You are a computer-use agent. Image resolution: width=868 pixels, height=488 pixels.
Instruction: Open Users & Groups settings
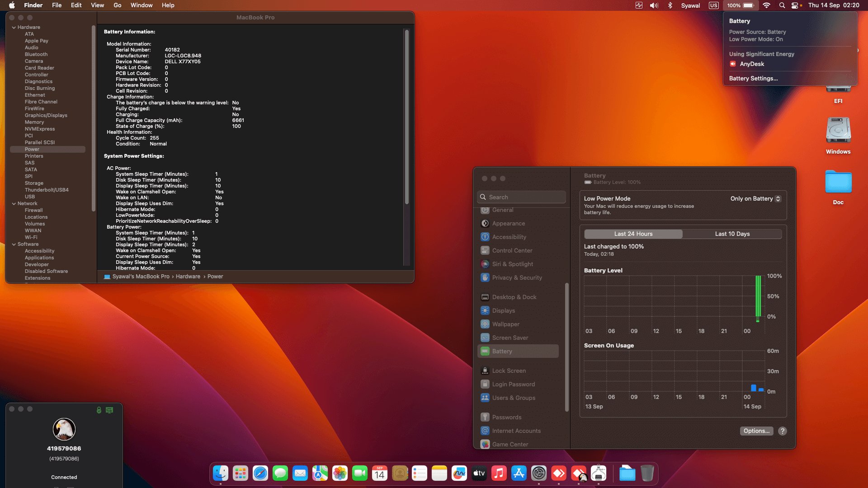[514, 398]
